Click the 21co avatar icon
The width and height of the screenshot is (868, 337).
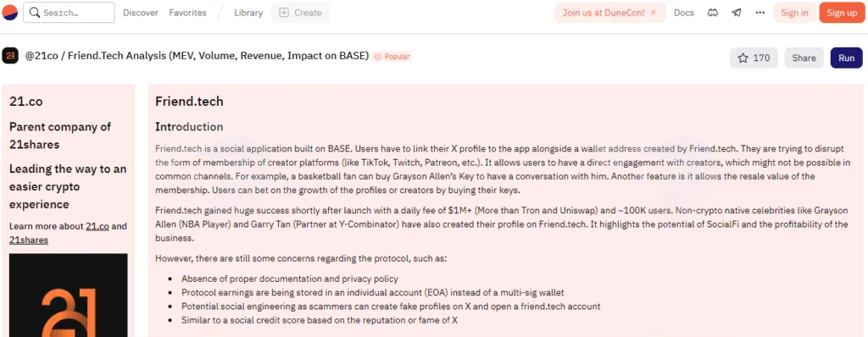pos(10,56)
